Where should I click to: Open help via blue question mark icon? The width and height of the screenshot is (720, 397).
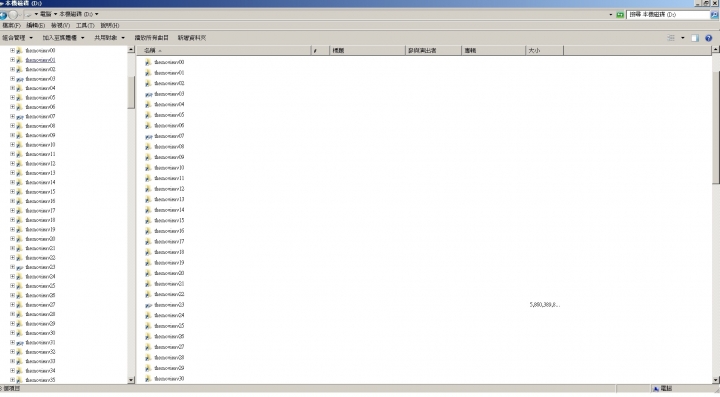click(x=709, y=38)
